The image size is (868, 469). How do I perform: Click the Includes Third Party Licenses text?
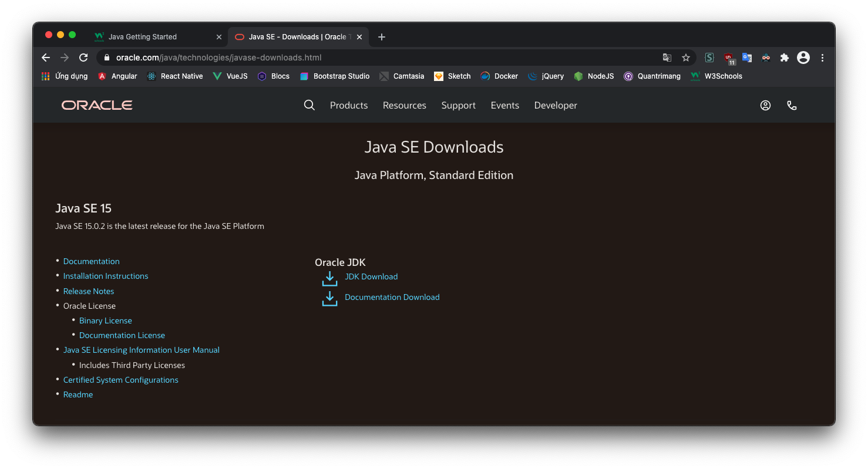pos(132,365)
